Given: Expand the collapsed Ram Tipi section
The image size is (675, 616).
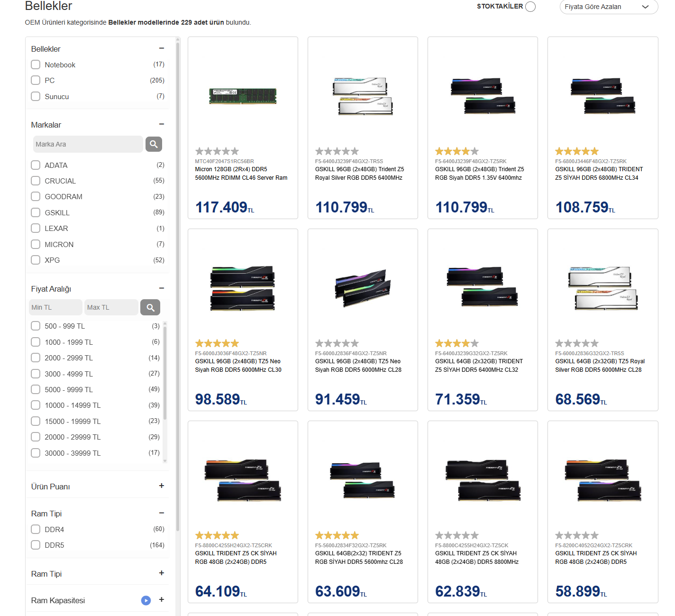Looking at the screenshot, I should pyautogui.click(x=162, y=573).
